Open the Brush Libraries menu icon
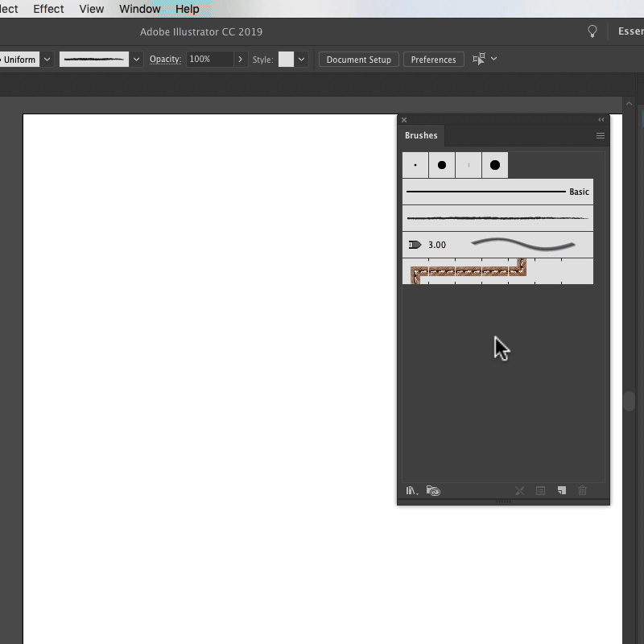This screenshot has width=644, height=644. tap(412, 490)
